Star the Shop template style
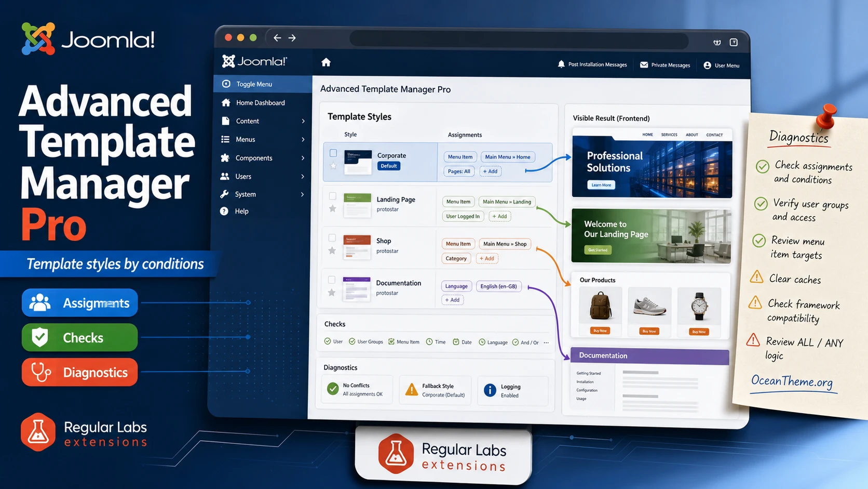 [332, 251]
